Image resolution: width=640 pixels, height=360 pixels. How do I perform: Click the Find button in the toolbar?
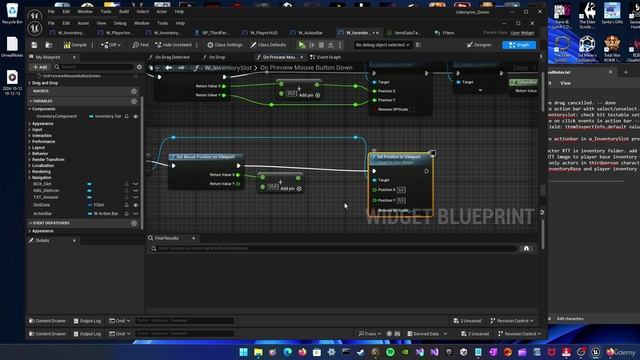(x=140, y=45)
